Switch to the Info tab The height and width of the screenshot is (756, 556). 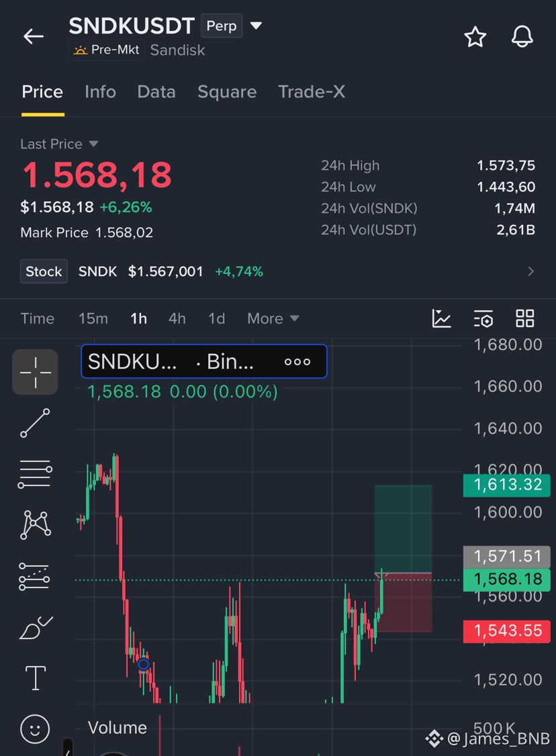(100, 91)
